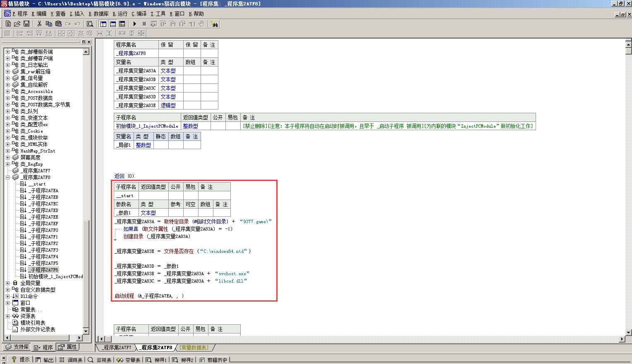
Task: Click the 文本型 type link for _参数1
Action: tap(148, 213)
